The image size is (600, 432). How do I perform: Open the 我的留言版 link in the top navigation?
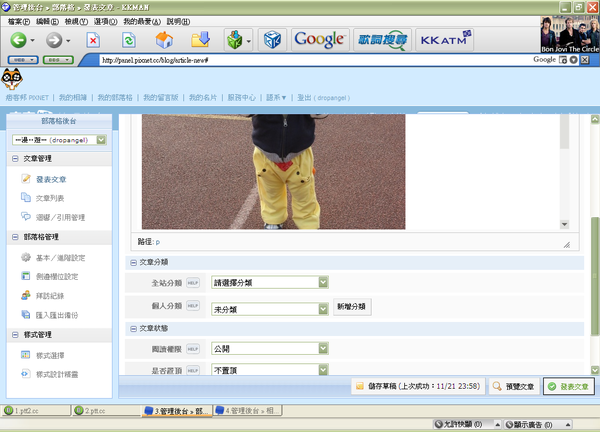click(x=161, y=98)
